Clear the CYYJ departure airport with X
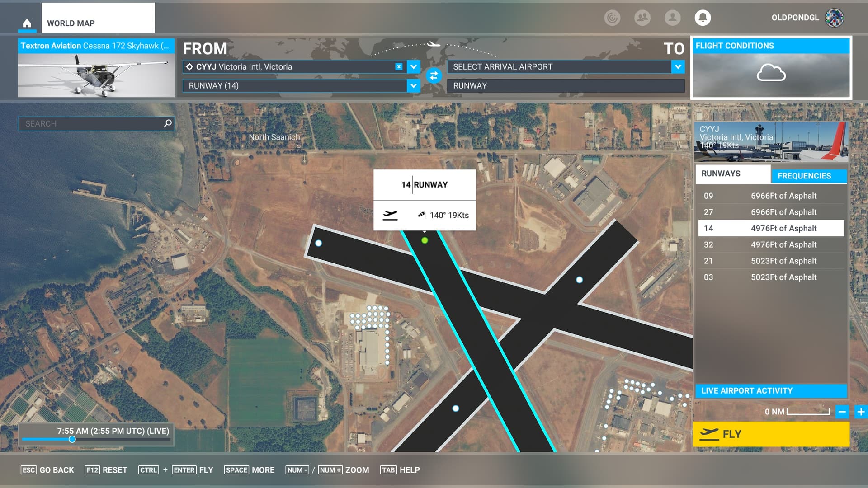 point(399,66)
